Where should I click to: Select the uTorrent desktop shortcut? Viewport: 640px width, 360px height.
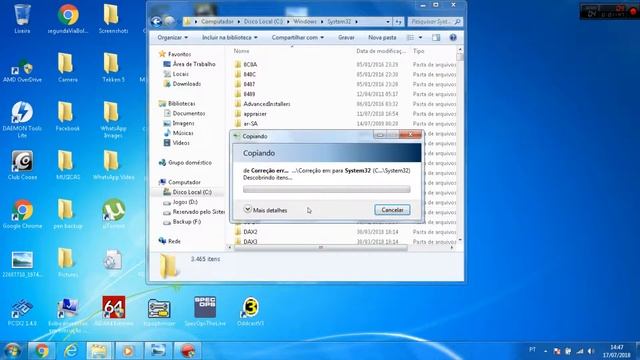pyautogui.click(x=113, y=213)
